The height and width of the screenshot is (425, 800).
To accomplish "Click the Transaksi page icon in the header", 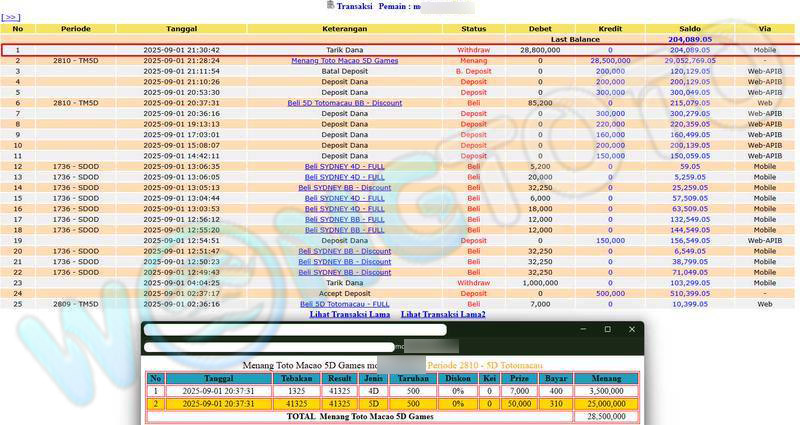I will coord(331,6).
